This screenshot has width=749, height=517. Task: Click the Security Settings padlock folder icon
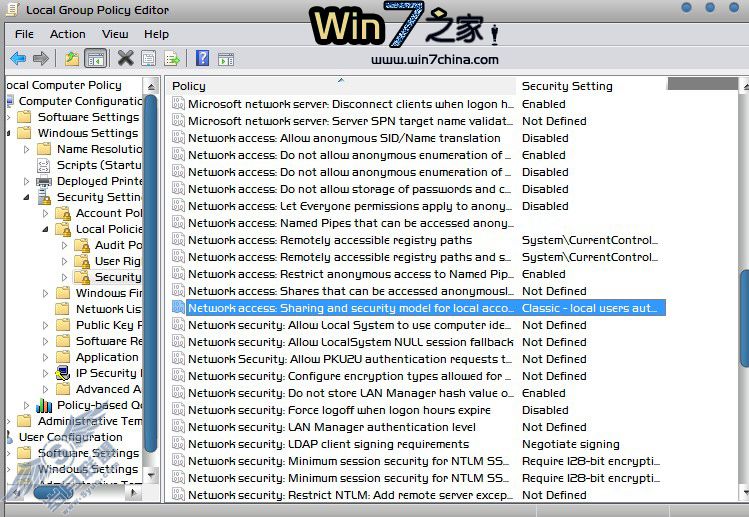[x=44, y=197]
